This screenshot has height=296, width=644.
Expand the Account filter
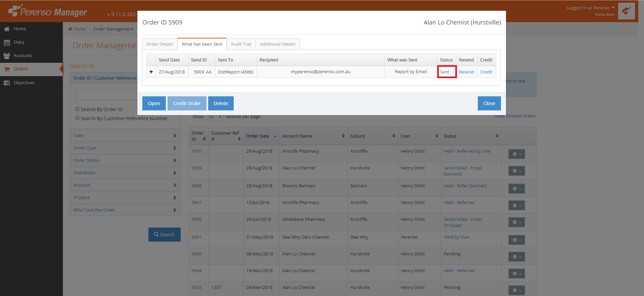(x=125, y=185)
